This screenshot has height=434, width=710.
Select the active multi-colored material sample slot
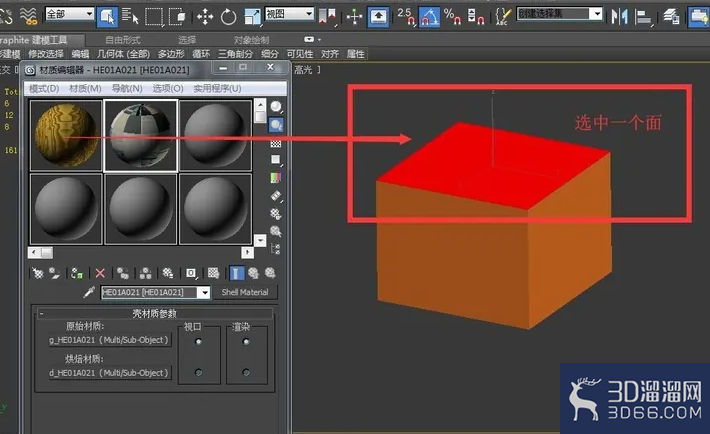(141, 135)
